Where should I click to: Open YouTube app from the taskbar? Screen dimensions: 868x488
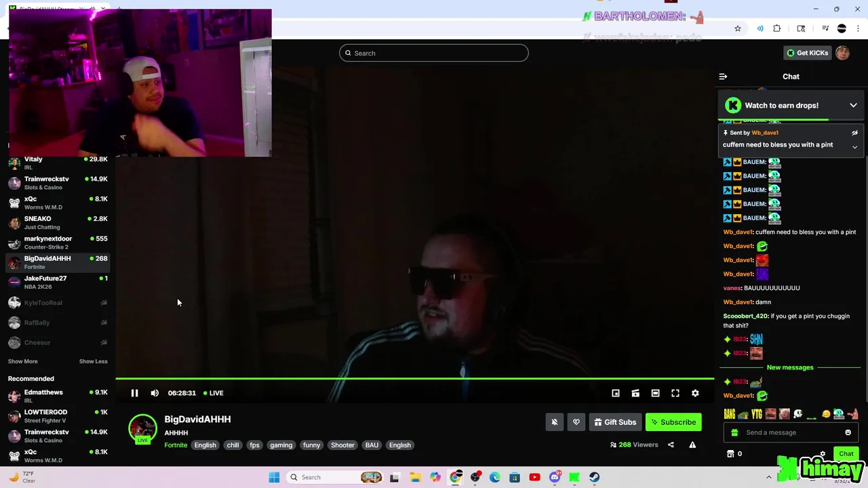pos(534,477)
